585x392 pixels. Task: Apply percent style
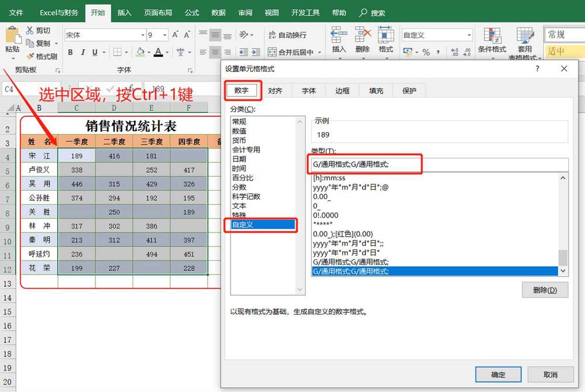426,52
